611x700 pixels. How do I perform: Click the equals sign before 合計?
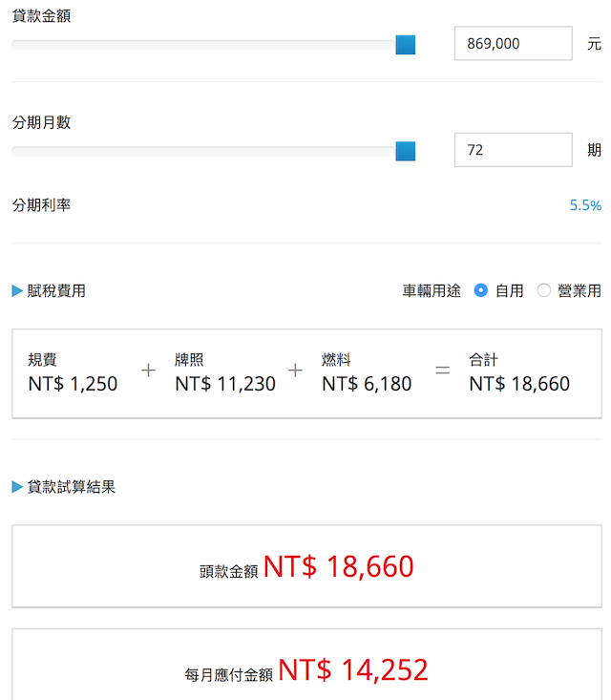coord(442,371)
